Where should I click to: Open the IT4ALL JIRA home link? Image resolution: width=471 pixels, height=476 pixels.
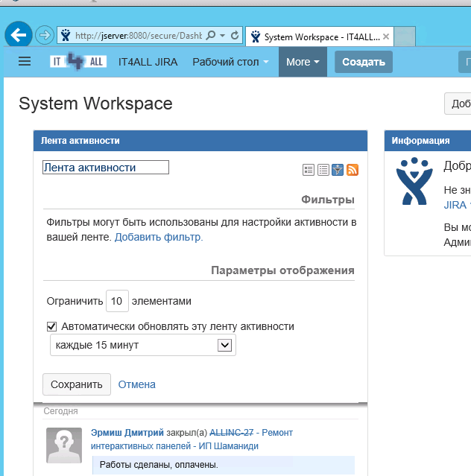pos(148,62)
